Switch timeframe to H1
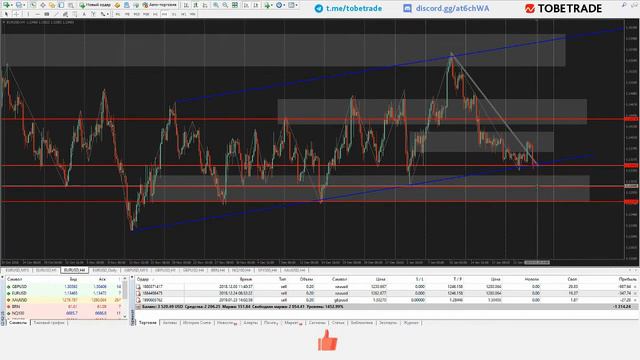Screen dimensions: 640x360 point(155,14)
